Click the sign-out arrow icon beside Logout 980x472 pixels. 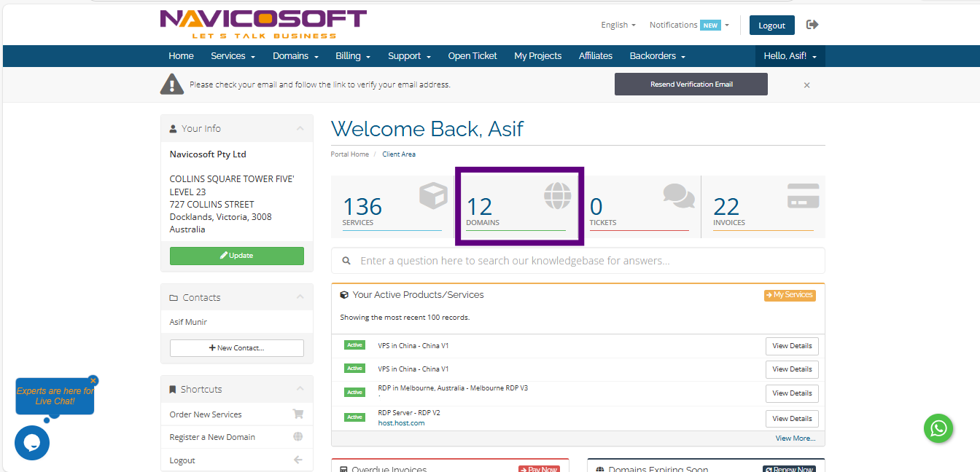(812, 25)
